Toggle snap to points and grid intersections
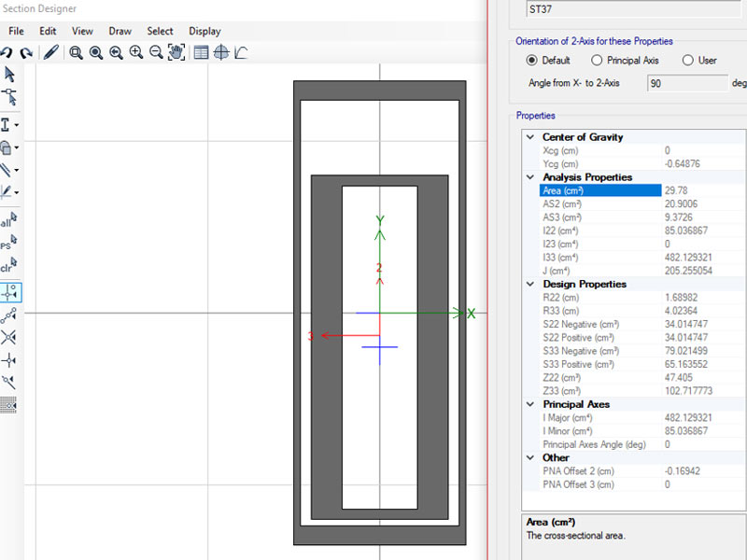The image size is (747, 560). coord(10,292)
